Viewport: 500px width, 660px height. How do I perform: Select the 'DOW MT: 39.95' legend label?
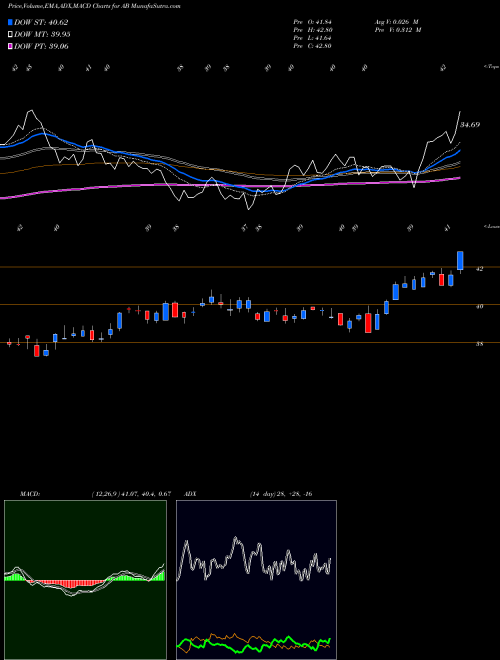coord(42,35)
